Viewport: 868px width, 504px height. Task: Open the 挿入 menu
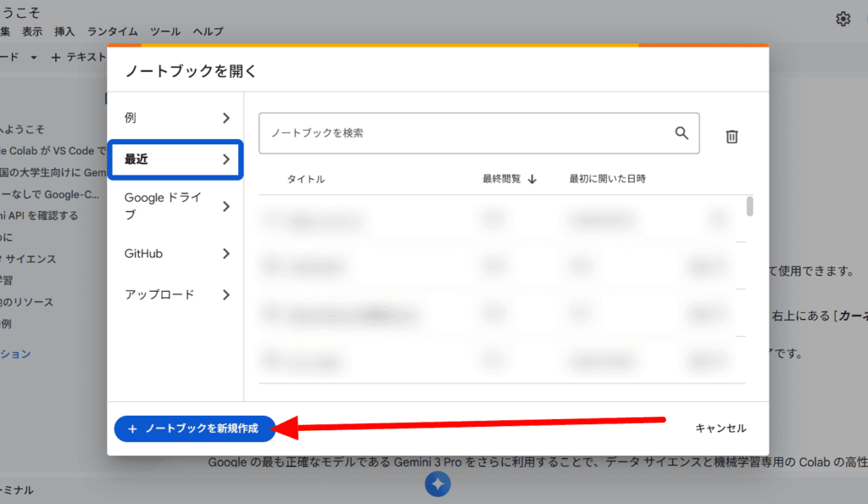[64, 31]
